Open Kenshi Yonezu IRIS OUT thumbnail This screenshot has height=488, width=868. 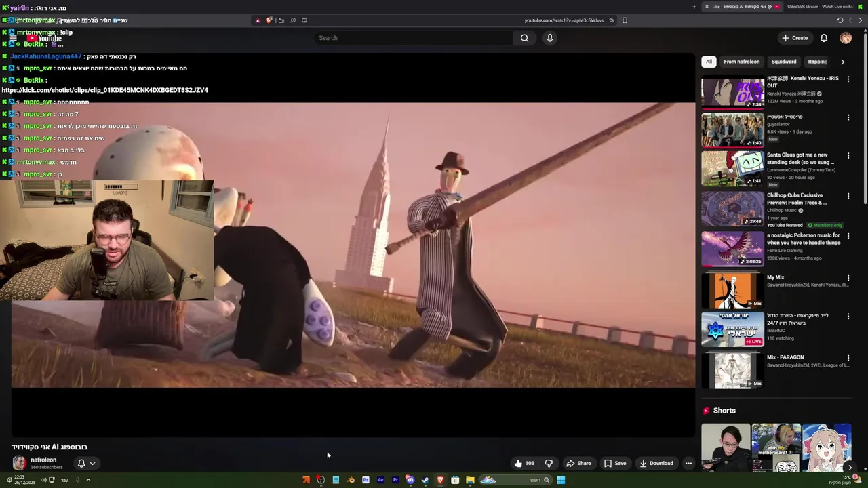[x=732, y=91]
